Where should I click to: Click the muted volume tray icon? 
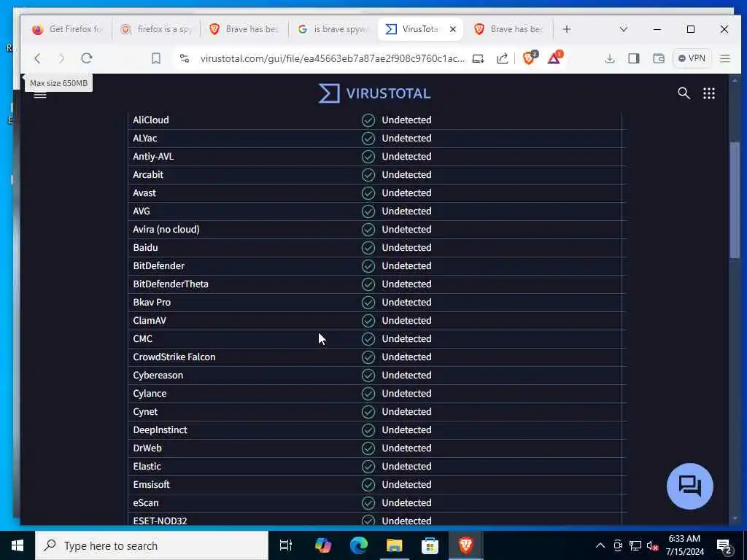tap(652, 545)
